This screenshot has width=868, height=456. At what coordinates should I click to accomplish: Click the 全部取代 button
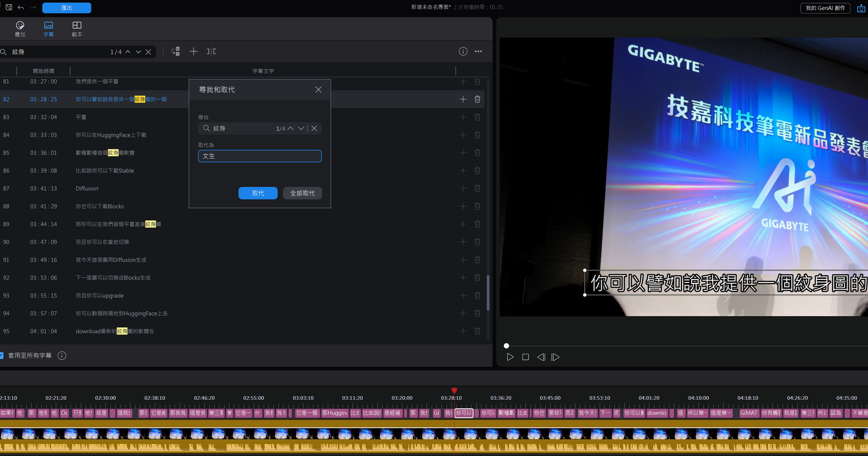pos(302,193)
